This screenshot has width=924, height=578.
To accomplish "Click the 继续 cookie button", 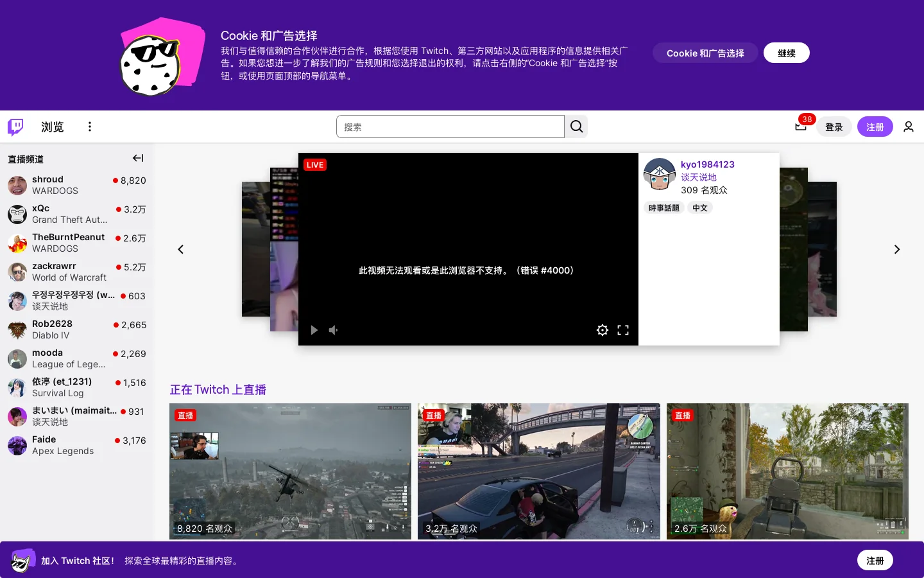I will 786,53.
